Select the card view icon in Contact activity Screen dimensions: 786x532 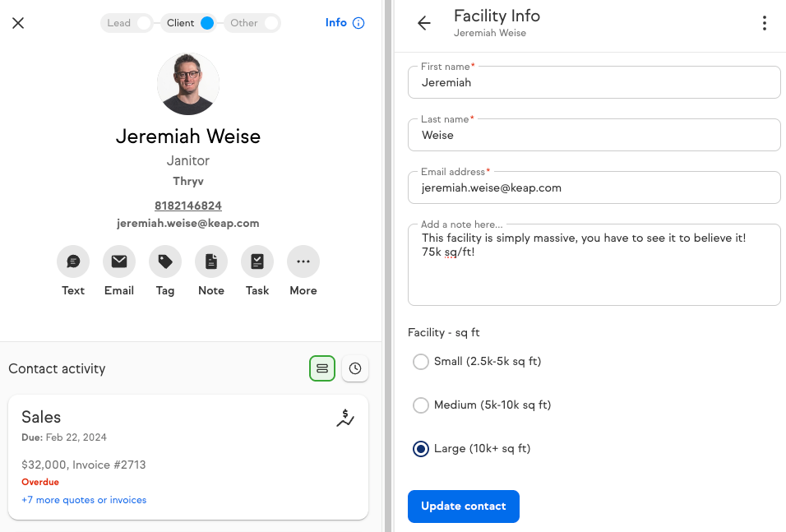322,368
